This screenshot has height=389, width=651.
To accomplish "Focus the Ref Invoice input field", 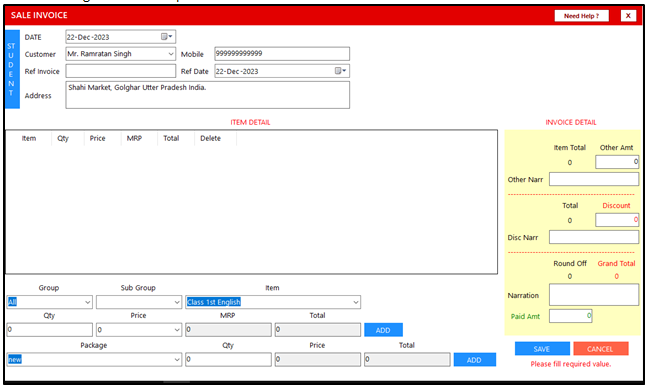I will [x=120, y=71].
